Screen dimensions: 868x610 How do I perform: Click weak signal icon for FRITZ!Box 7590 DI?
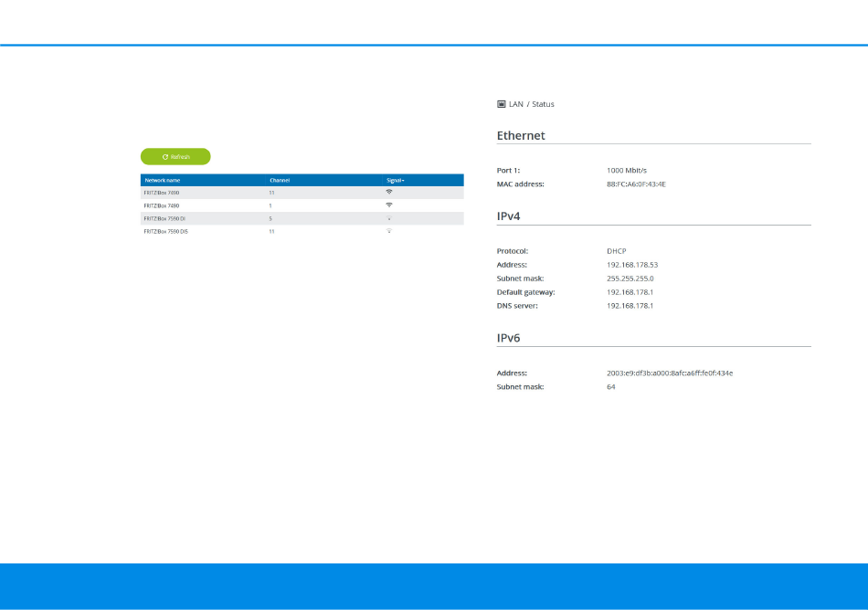click(x=389, y=219)
